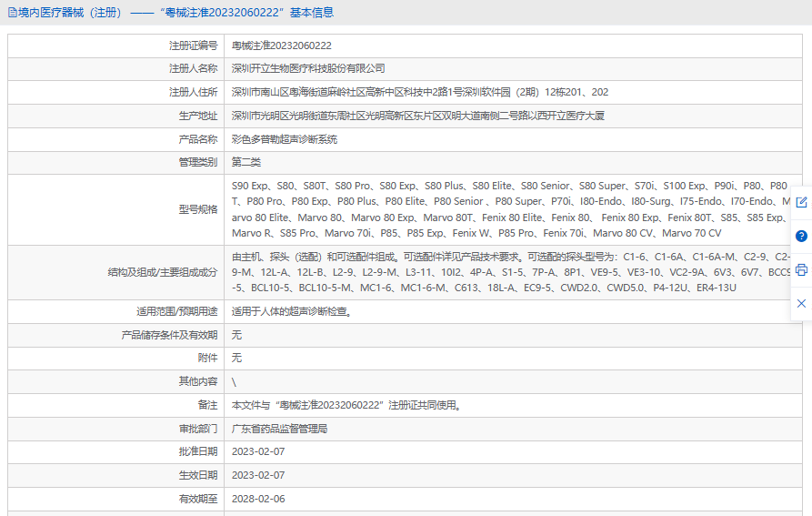Close the detail page with X icon
812x516 pixels.
pyautogui.click(x=801, y=304)
